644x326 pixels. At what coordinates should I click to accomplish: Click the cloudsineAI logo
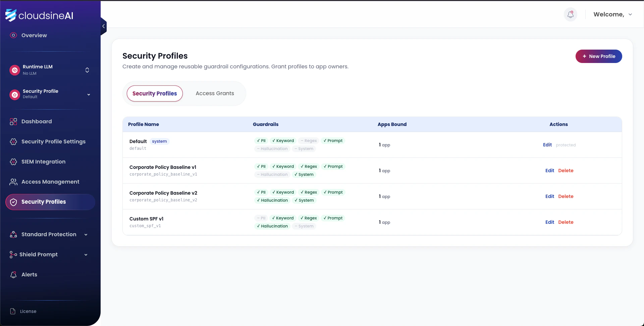[x=39, y=15]
